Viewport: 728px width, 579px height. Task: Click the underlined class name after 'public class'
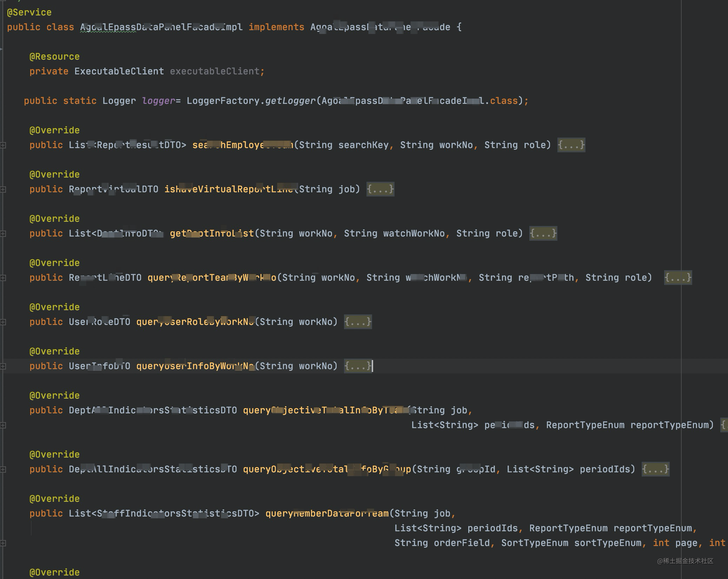[161, 27]
